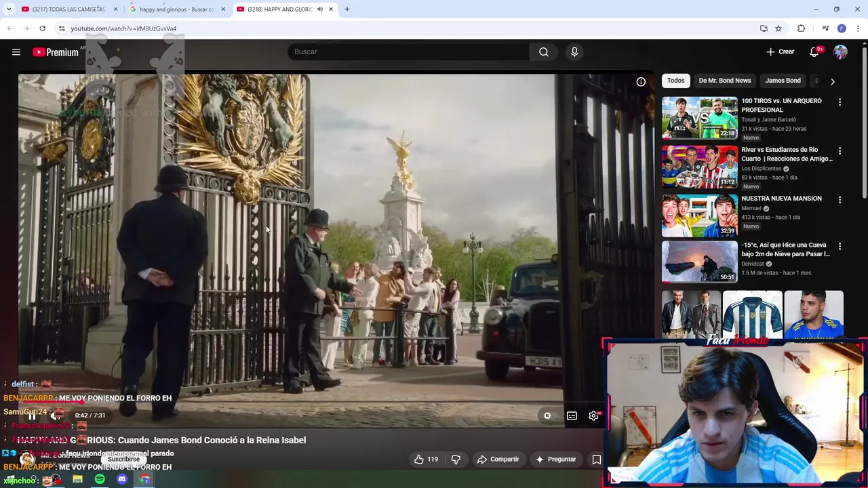Viewport: 868px width, 488px height.
Task: Bookmark this page with star icon
Action: click(x=778, y=28)
